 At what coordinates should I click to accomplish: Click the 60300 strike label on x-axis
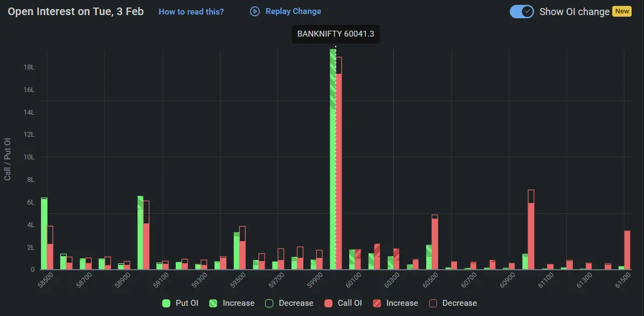click(391, 280)
